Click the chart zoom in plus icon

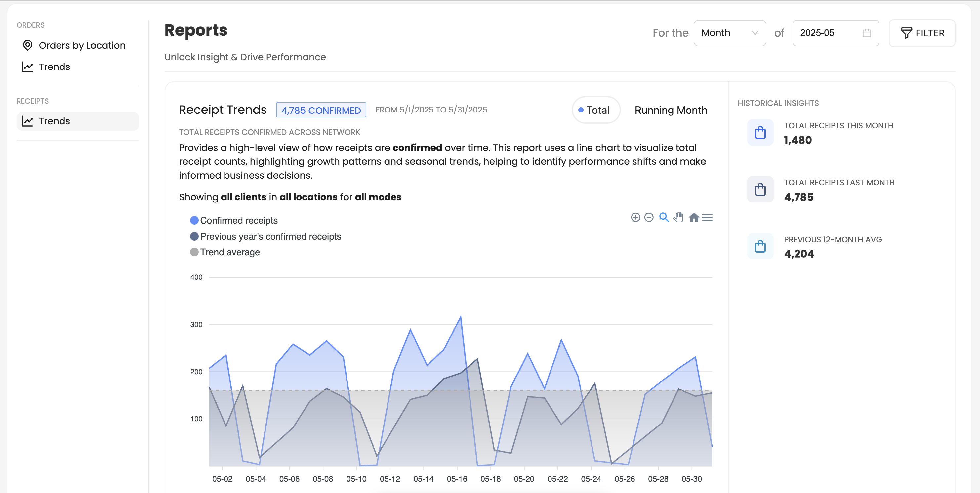(635, 217)
